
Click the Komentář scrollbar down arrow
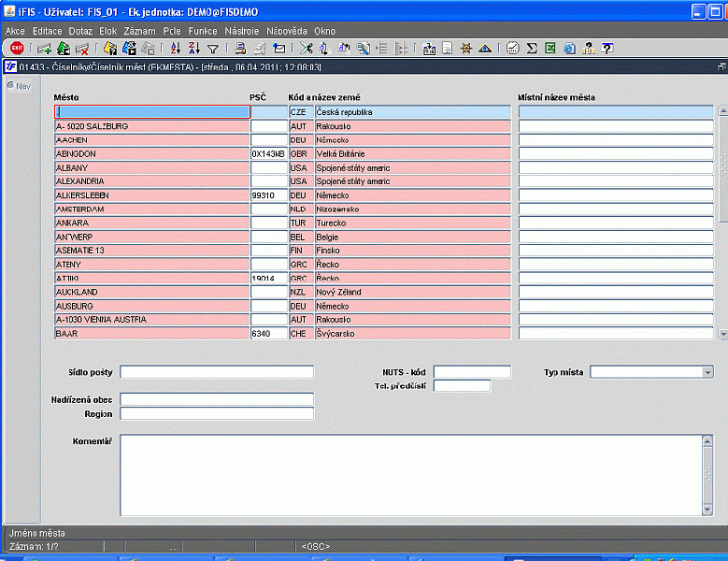coord(707,510)
